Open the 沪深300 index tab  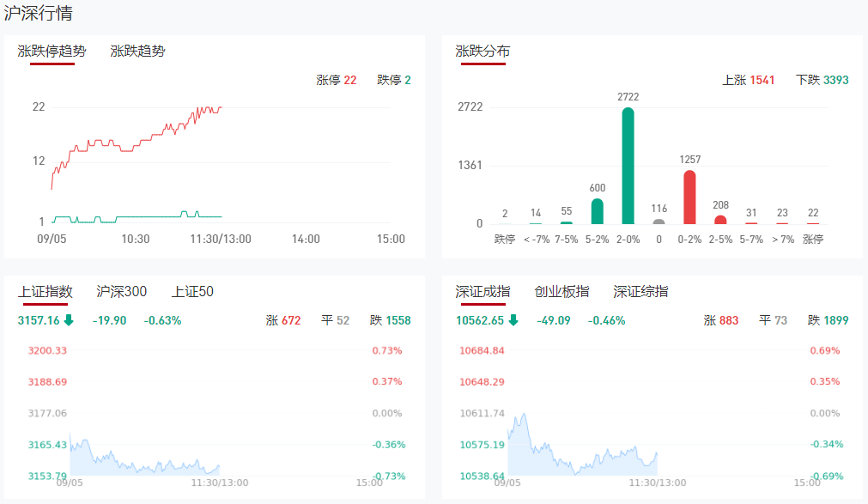(x=121, y=291)
